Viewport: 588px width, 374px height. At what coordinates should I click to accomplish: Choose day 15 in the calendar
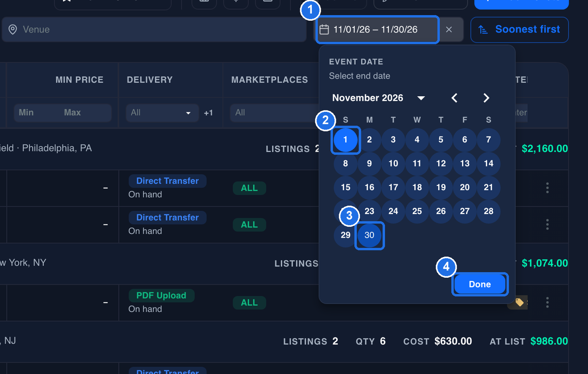pyautogui.click(x=345, y=187)
